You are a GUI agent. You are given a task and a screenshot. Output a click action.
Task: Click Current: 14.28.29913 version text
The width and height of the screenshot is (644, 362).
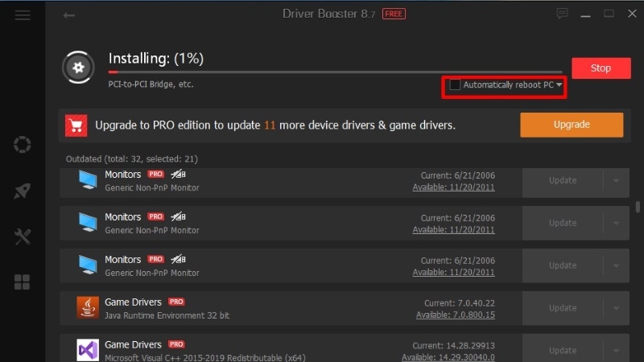click(x=453, y=346)
